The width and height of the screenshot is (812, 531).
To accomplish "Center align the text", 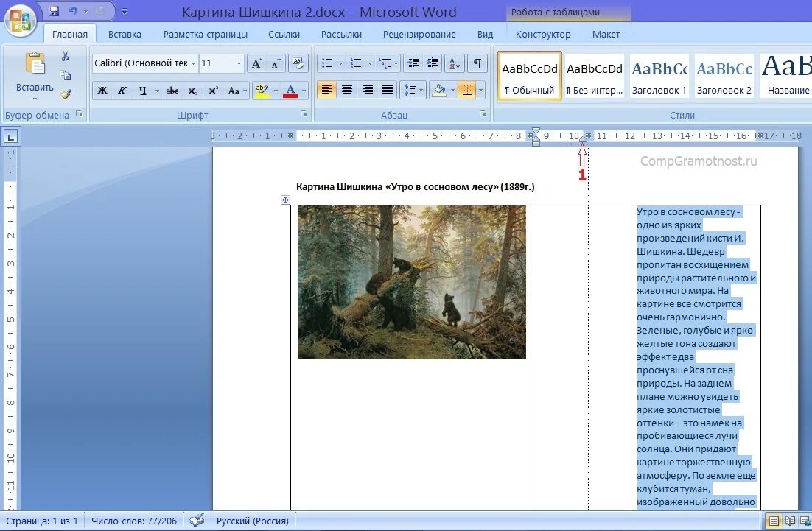I will tap(347, 90).
